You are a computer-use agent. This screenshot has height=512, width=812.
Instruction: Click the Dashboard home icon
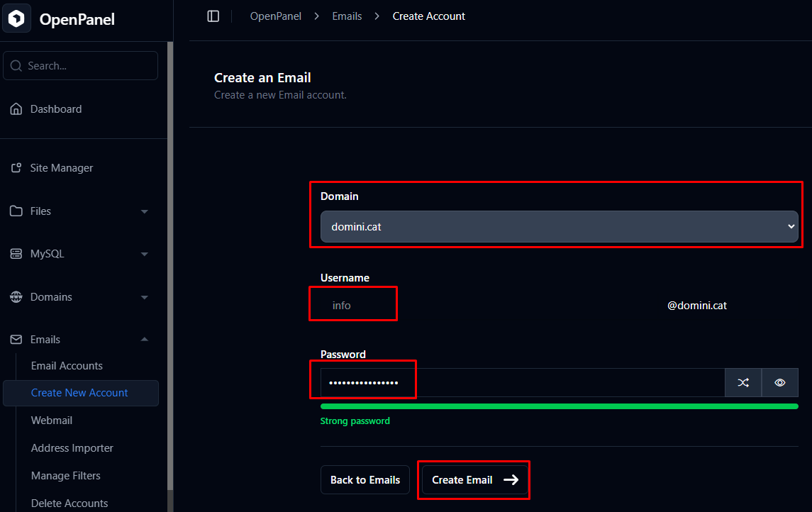point(16,109)
